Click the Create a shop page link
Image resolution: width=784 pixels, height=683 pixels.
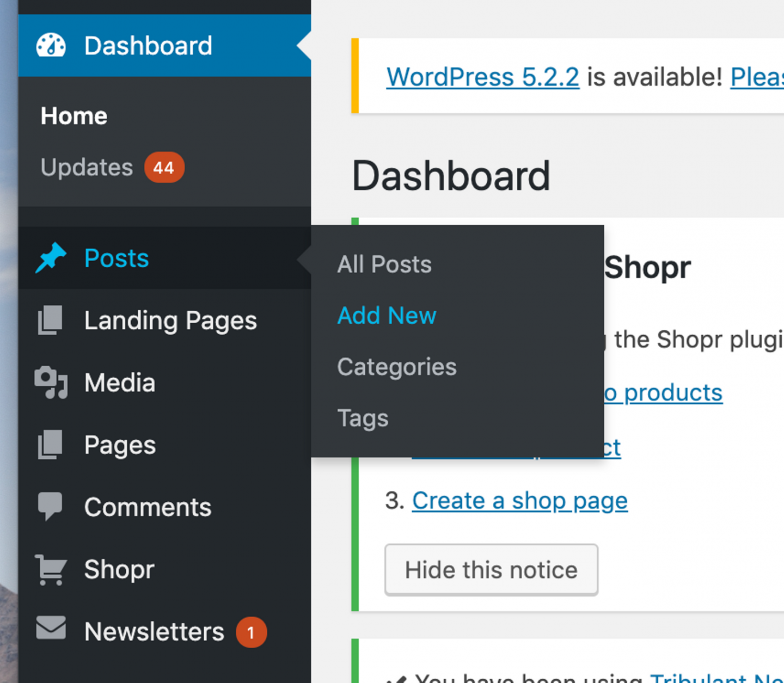[519, 501]
